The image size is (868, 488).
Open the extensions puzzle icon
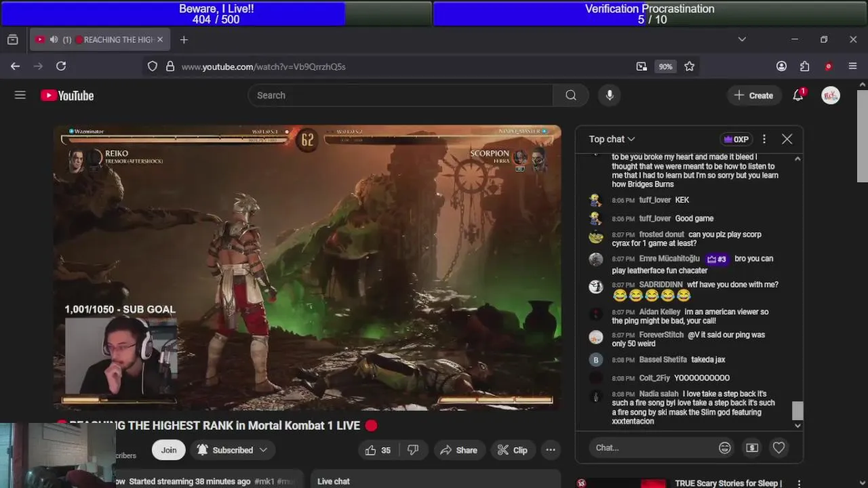805,66
